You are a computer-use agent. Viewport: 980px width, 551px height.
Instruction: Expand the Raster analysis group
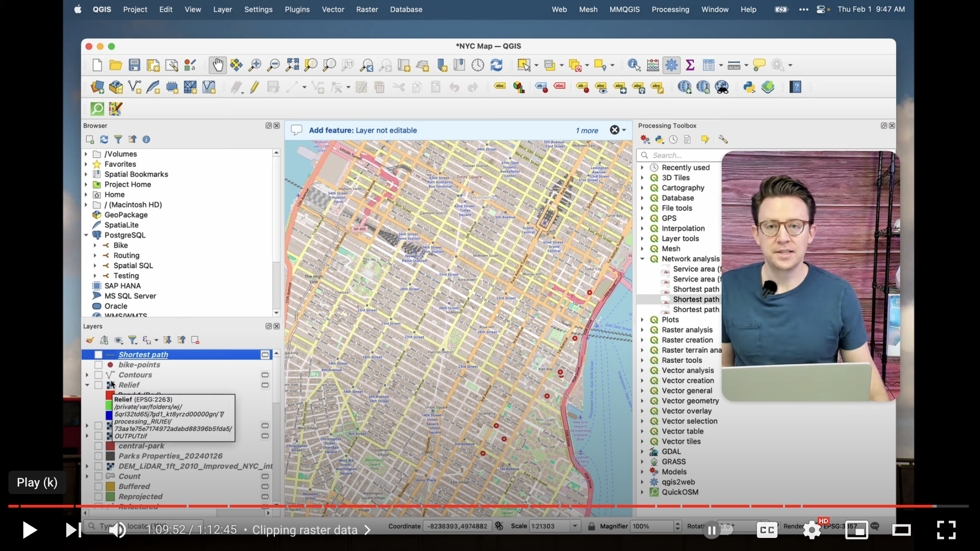click(642, 330)
